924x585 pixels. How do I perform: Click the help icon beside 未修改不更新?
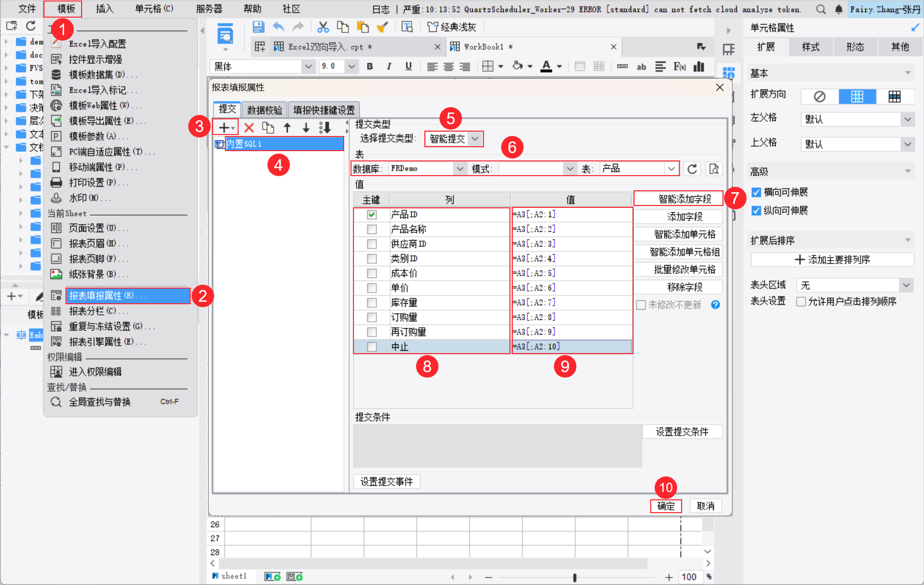pos(715,305)
